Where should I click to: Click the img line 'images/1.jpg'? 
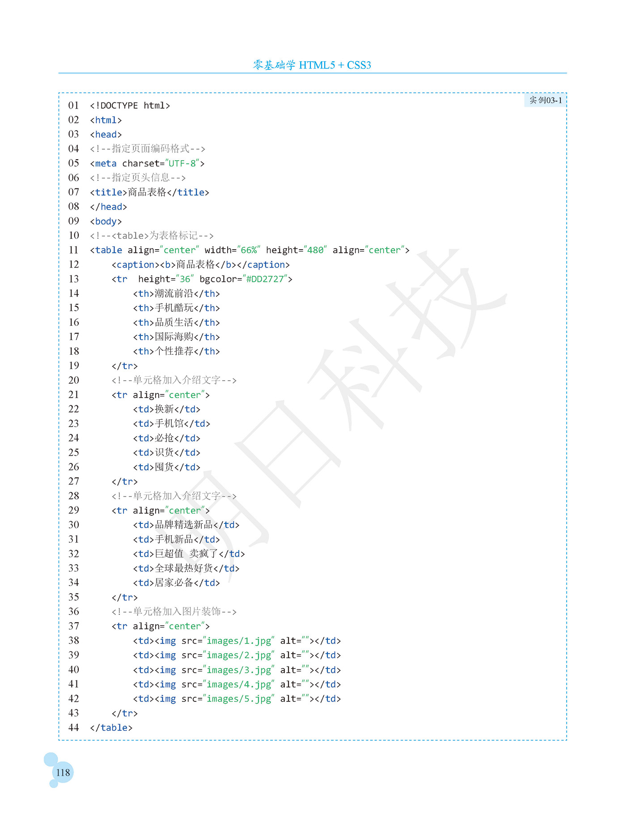[x=237, y=641]
